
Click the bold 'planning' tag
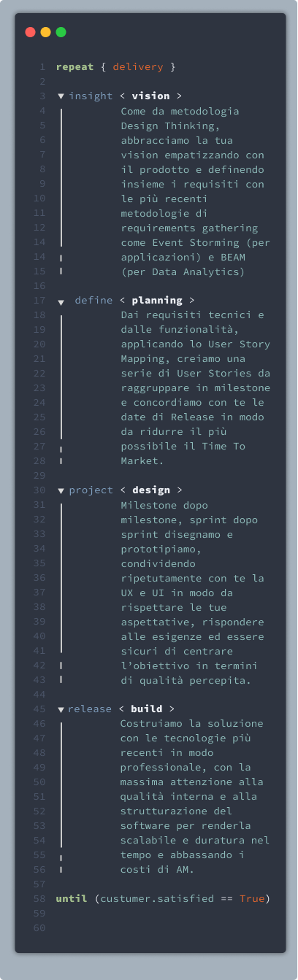point(156,300)
